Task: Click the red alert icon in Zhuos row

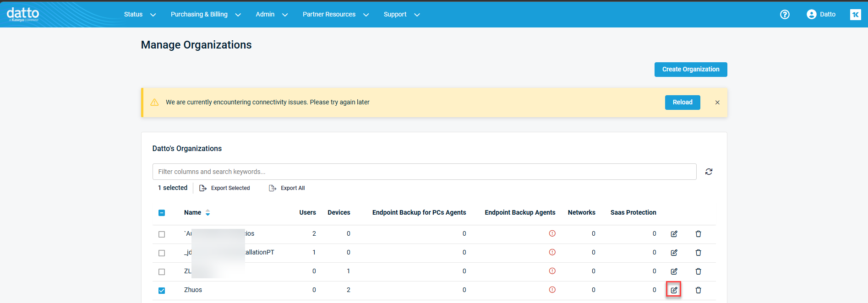Action: click(552, 290)
